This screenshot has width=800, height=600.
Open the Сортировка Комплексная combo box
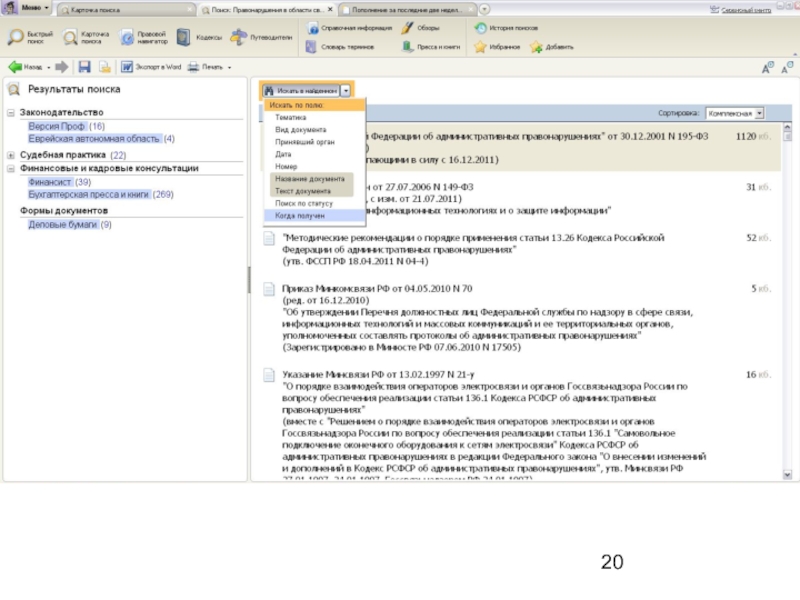click(735, 113)
